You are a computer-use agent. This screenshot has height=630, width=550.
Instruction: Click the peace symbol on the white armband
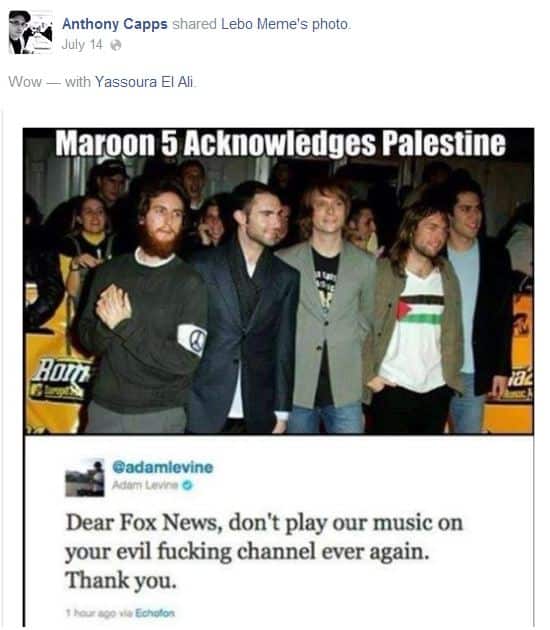(197, 337)
